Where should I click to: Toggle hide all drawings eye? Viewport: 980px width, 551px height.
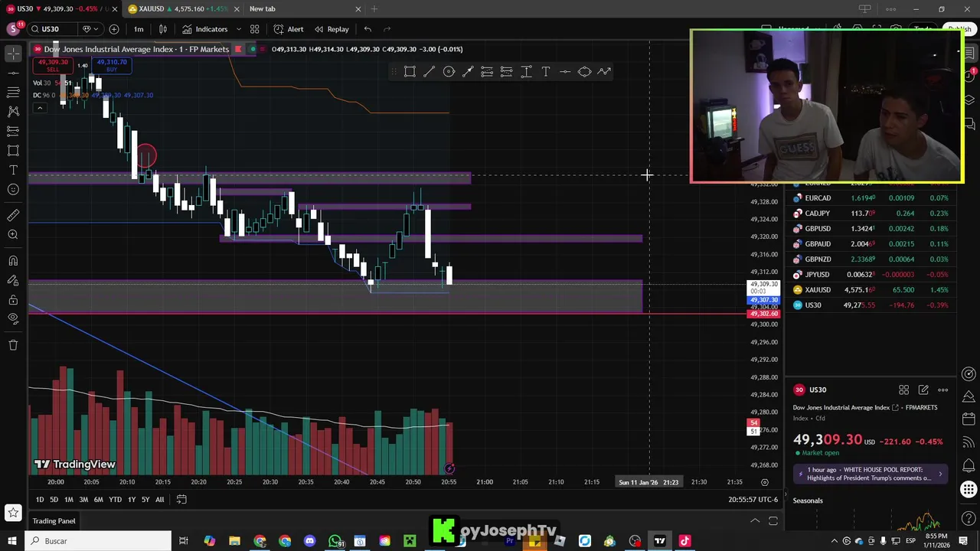13,319
